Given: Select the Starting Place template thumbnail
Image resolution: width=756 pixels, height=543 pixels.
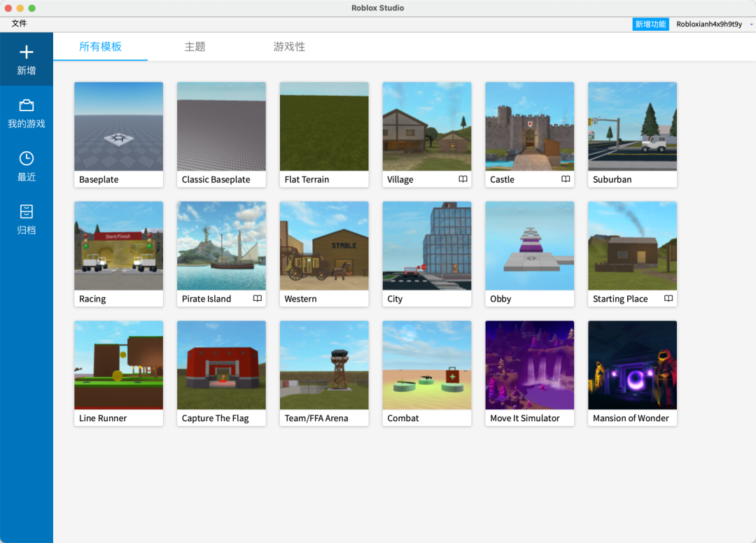Looking at the screenshot, I should tap(632, 246).
